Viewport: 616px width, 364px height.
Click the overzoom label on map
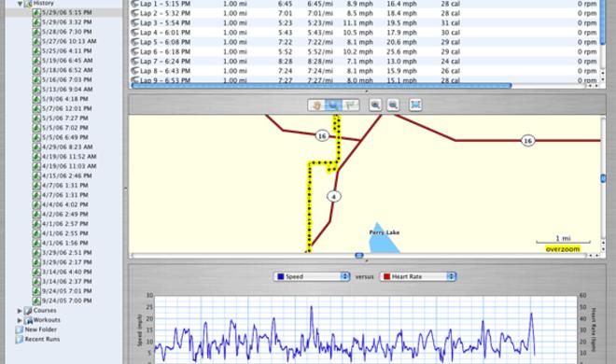pyautogui.click(x=563, y=249)
